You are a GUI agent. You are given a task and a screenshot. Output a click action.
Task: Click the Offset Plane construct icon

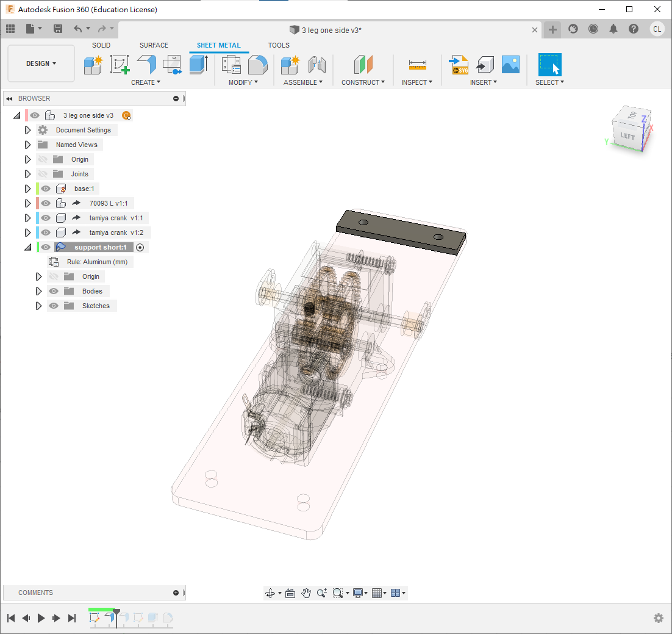(363, 64)
